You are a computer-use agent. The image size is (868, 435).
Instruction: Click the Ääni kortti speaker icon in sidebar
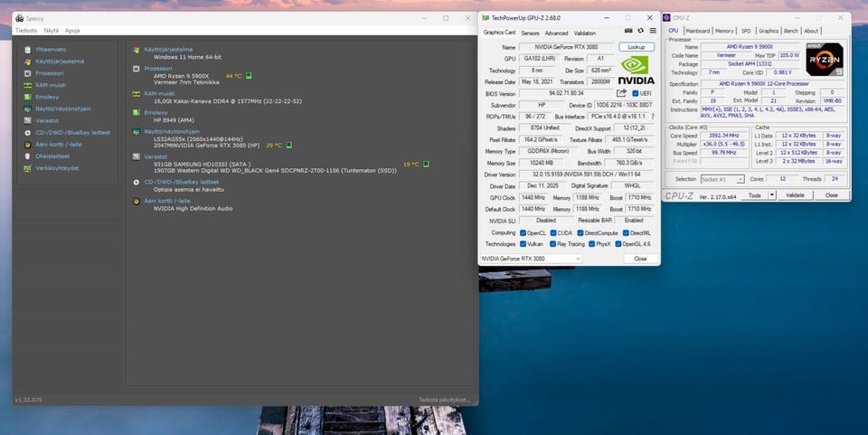coord(28,145)
